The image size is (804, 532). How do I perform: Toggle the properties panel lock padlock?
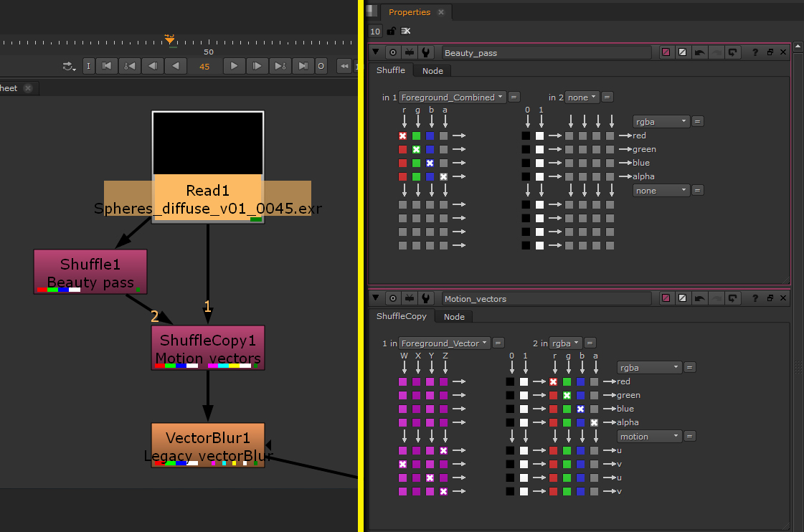[390, 31]
